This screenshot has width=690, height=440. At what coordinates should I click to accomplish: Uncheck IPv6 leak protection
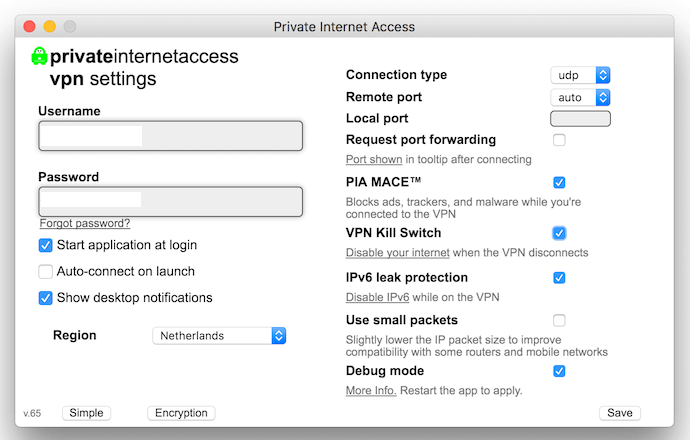(x=559, y=278)
